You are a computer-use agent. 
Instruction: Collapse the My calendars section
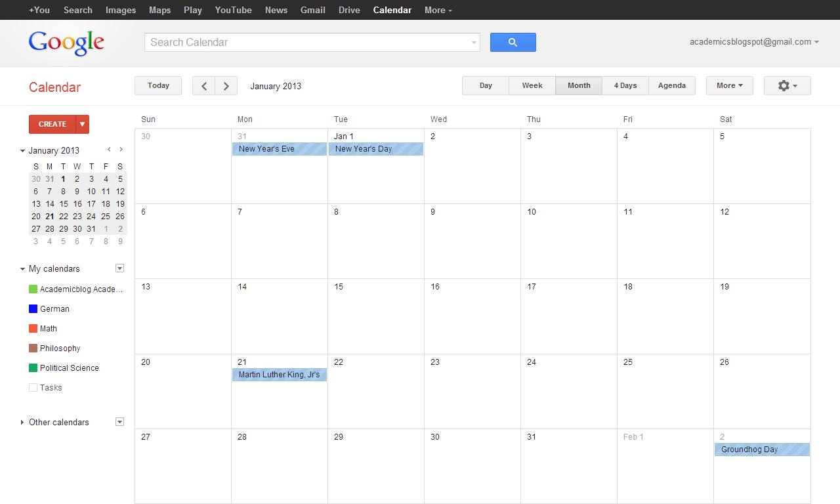pyautogui.click(x=22, y=268)
